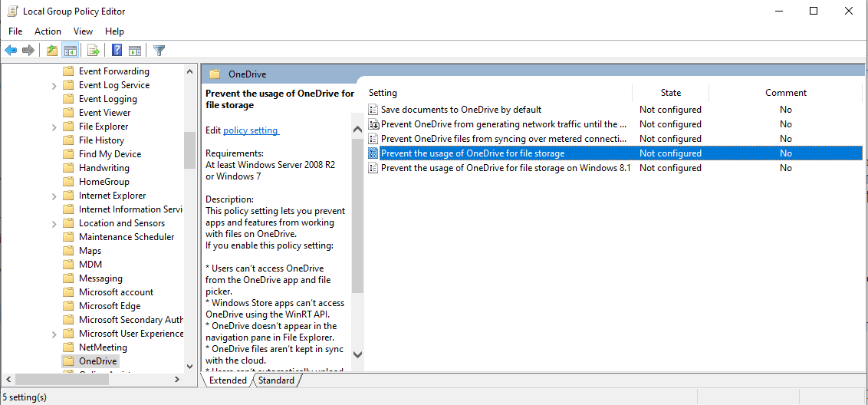The image size is (868, 405).
Task: Select Find My Device in the tree
Action: tap(110, 154)
